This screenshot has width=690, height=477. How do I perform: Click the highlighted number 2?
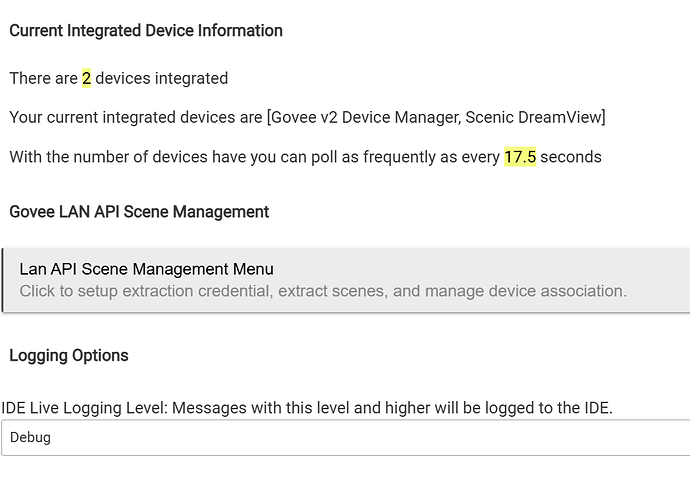86,78
